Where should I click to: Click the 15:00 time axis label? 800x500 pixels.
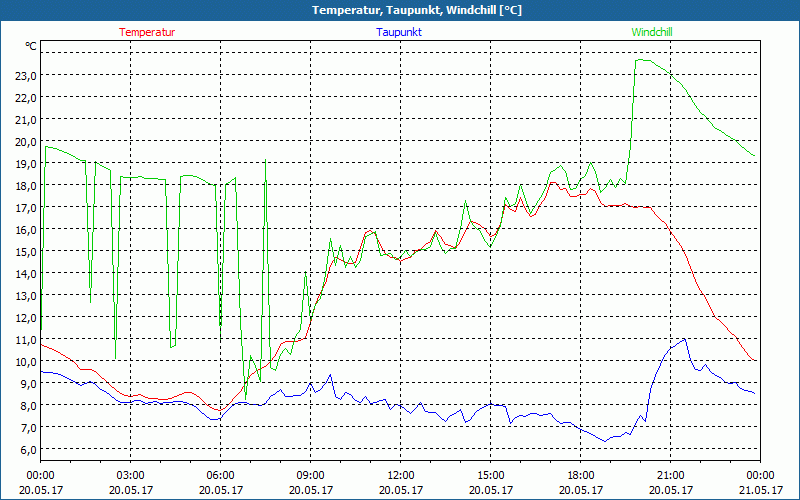pos(490,476)
